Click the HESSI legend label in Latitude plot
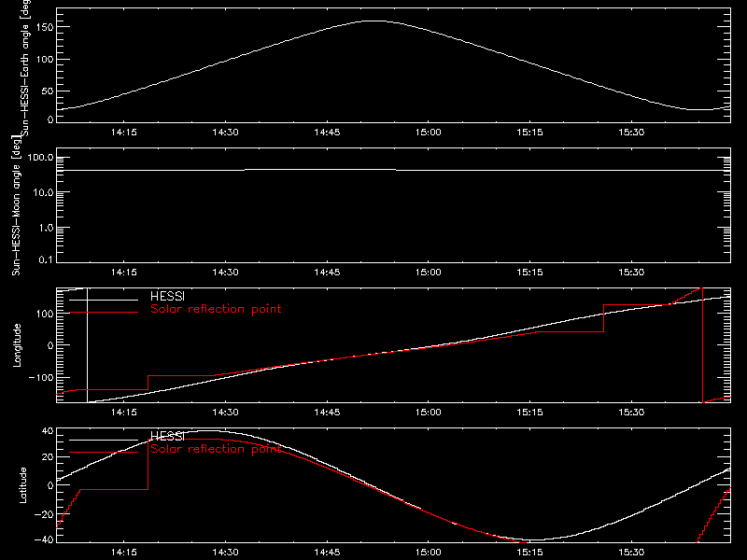This screenshot has height=560, width=747. (x=167, y=436)
